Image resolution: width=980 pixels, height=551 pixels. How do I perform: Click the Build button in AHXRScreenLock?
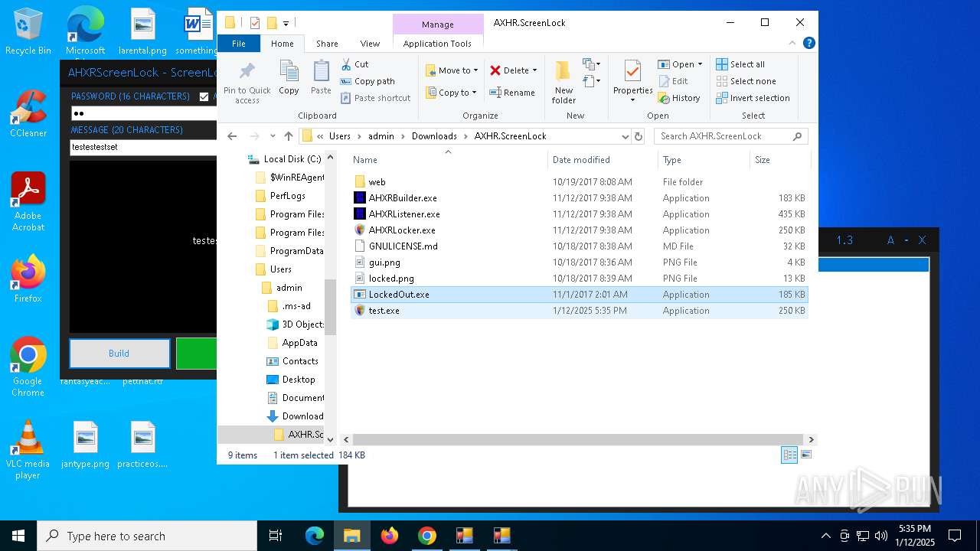click(x=119, y=354)
